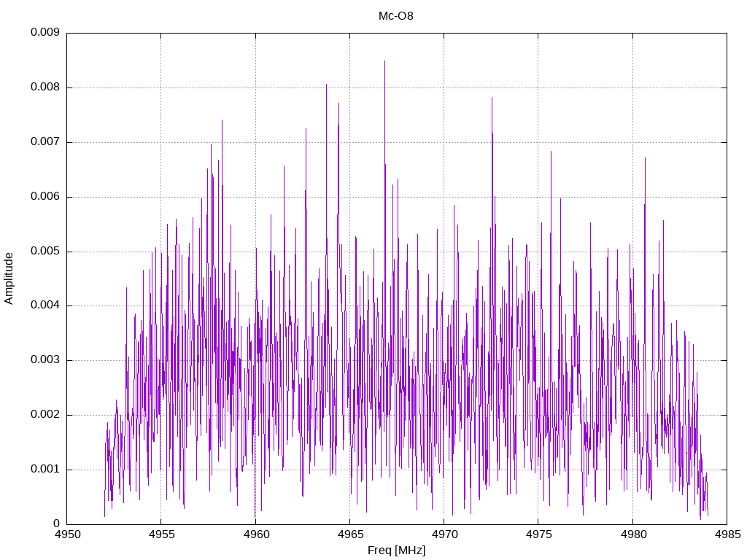The image size is (747, 560).
Task: Click the Freq [MHz] x-axis label
Action: pos(396,551)
